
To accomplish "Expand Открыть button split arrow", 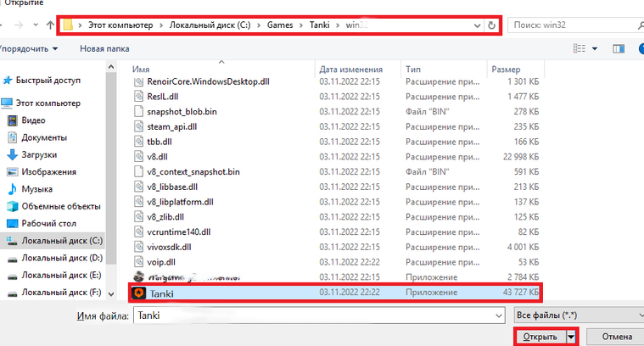I will [x=571, y=337].
